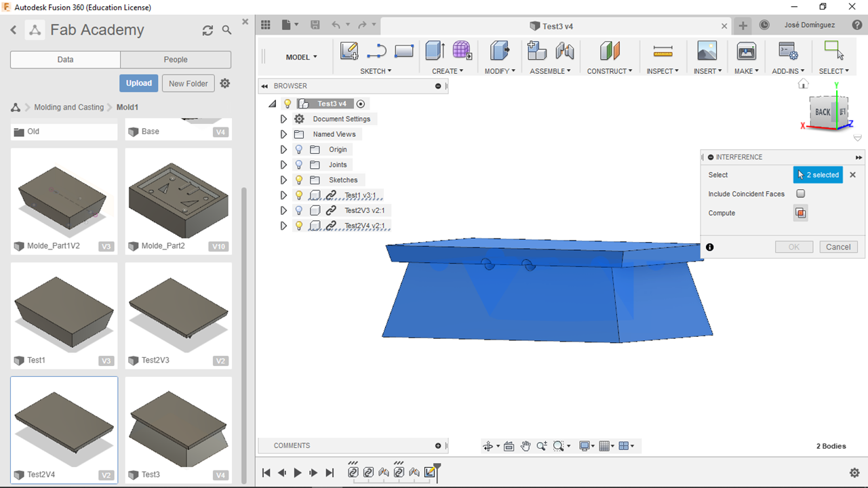Activate the Extrude tool in Create
Screen dimensions: 868x488
click(x=435, y=51)
